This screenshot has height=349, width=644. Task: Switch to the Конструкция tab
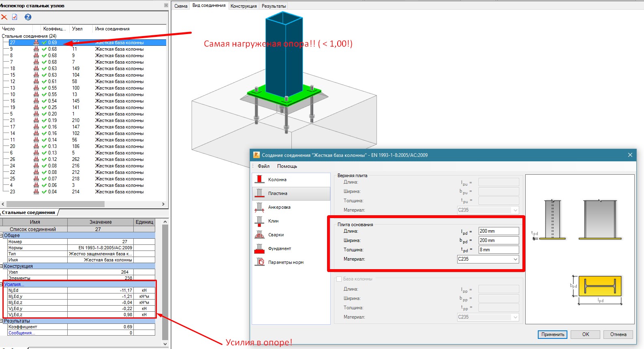tap(244, 6)
